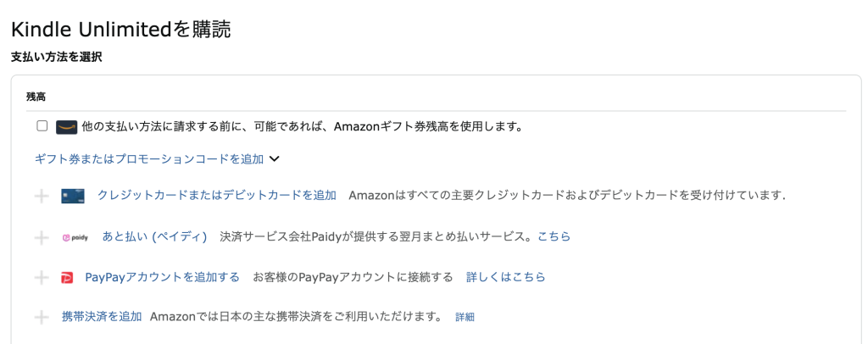
Task: Click the plus icon beside credit card option
Action: click(x=42, y=197)
